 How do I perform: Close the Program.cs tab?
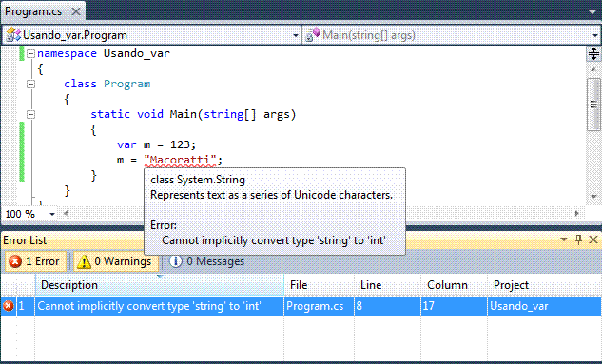click(x=76, y=11)
